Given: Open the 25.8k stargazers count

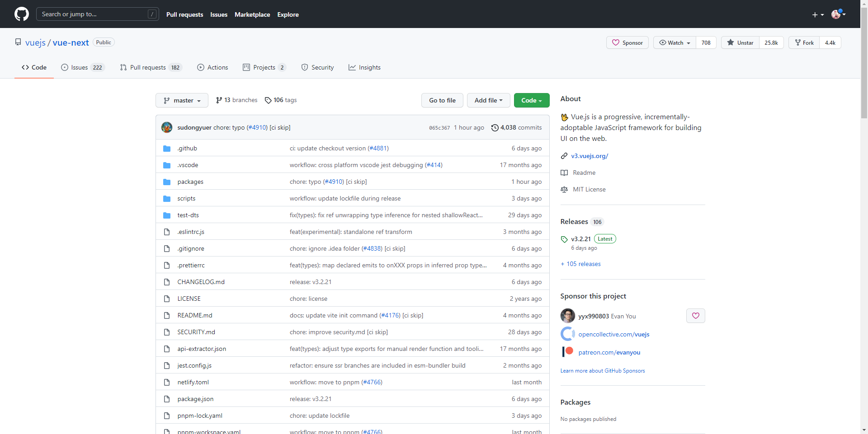Looking at the screenshot, I should tap(771, 42).
